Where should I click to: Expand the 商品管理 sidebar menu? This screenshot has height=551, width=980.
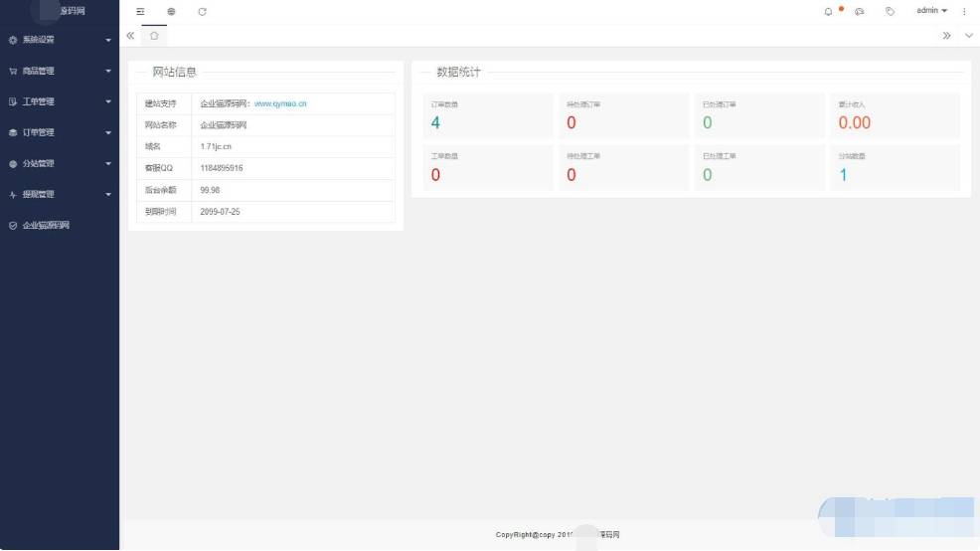(x=60, y=72)
